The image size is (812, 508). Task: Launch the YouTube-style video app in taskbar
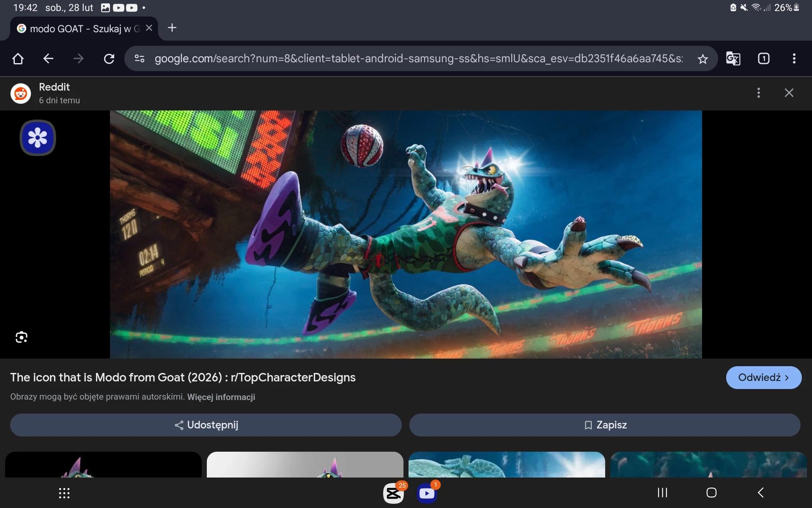click(427, 493)
